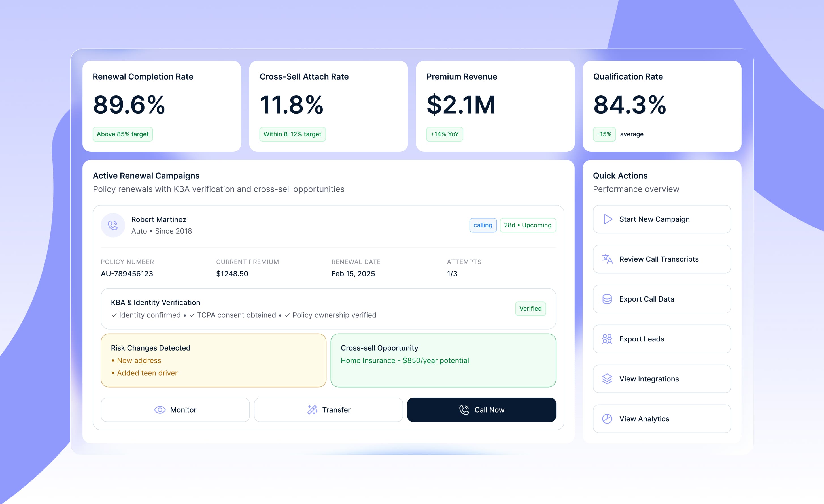Click the -15% Qualification Rate tag

click(604, 134)
